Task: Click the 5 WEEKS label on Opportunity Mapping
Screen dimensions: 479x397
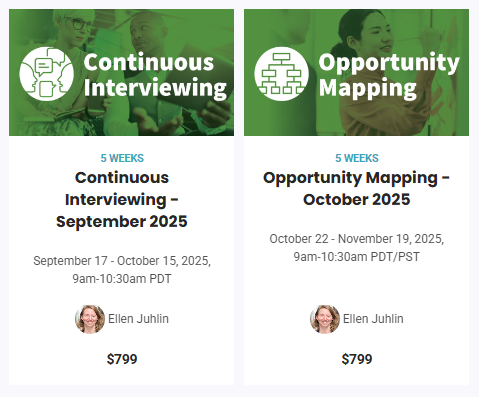Action: pyautogui.click(x=357, y=158)
